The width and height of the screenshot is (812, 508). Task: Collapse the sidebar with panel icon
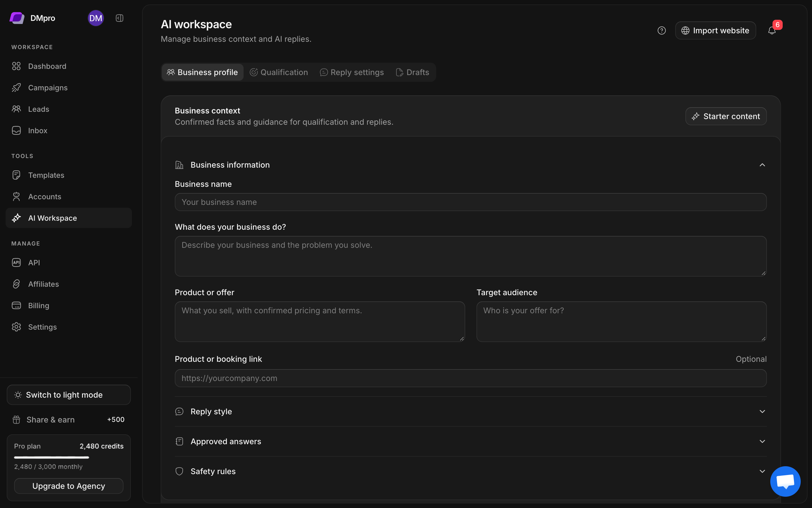(120, 18)
